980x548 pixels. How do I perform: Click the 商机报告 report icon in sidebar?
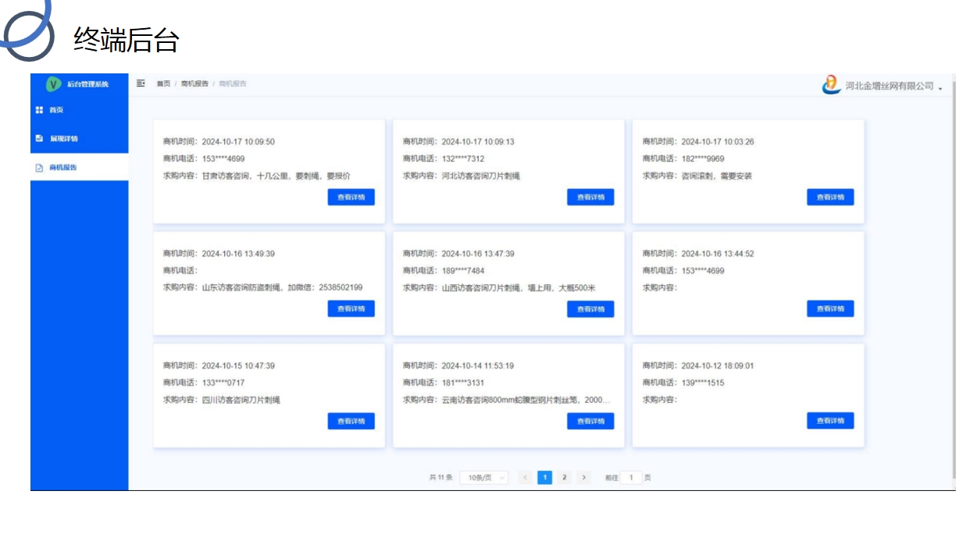(39, 168)
